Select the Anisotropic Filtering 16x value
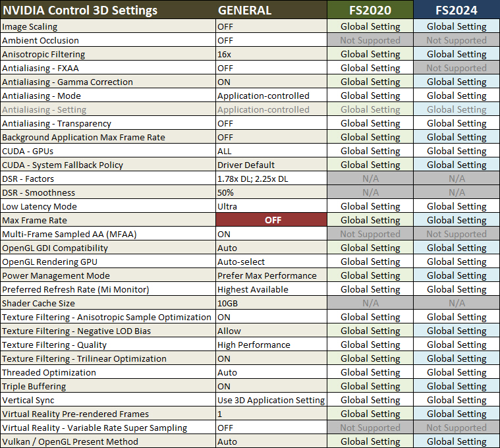This screenshot has height=448, width=500. [224, 54]
